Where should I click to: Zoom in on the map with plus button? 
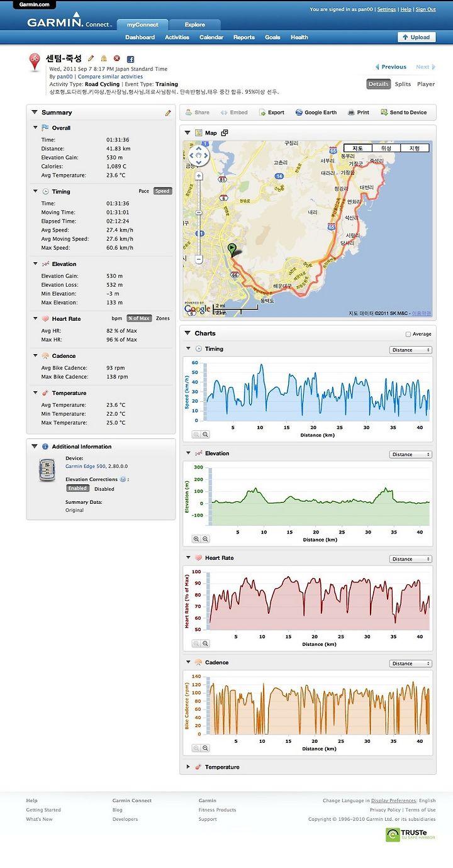pyautogui.click(x=199, y=176)
